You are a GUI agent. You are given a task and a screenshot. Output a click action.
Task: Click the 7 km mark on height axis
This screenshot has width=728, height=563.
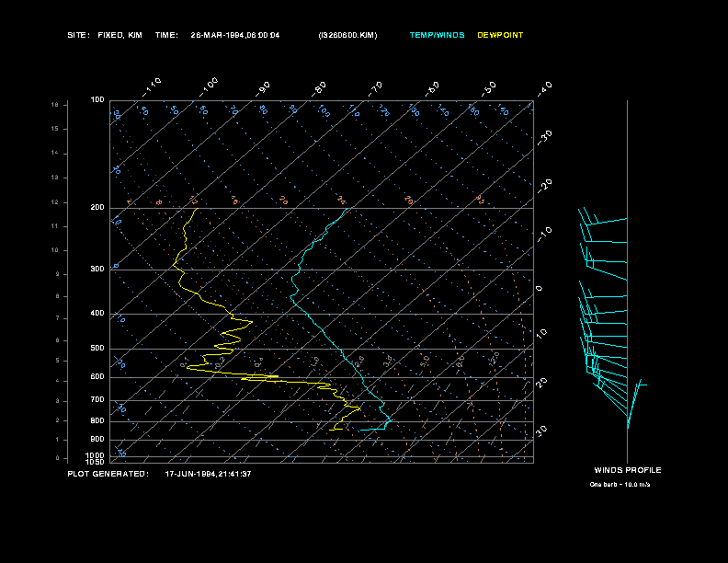[58, 318]
